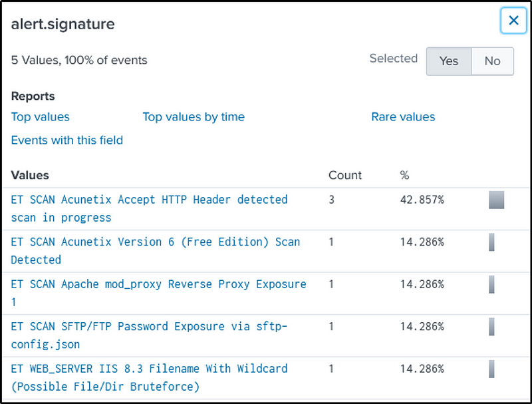Set Selected to No
This screenshot has width=532, height=404.
(492, 61)
